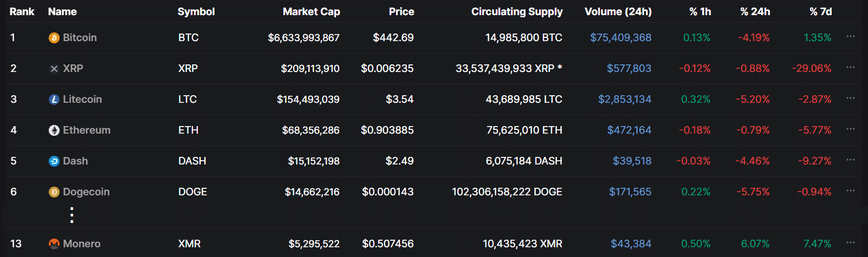Screen dimensions: 868x257
Task: Sort by the % 7d column header
Action: (x=820, y=11)
